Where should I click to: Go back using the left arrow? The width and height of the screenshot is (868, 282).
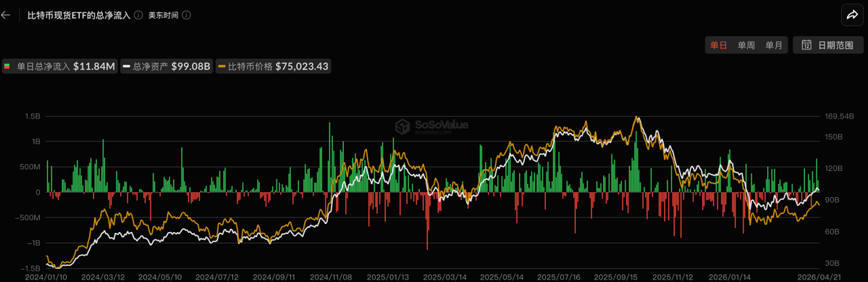coord(6,15)
